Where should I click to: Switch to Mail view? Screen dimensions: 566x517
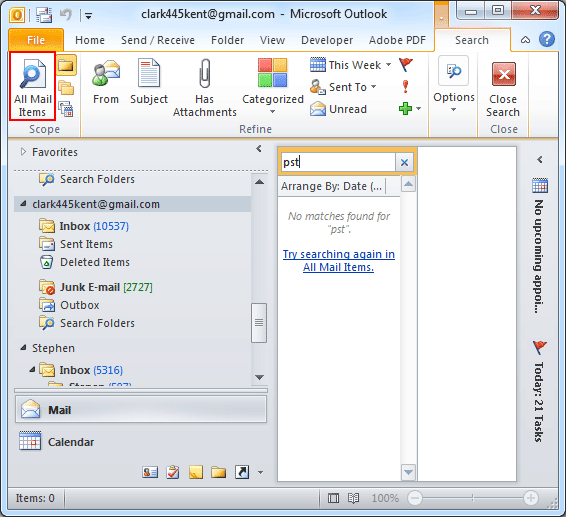[x=141, y=409]
